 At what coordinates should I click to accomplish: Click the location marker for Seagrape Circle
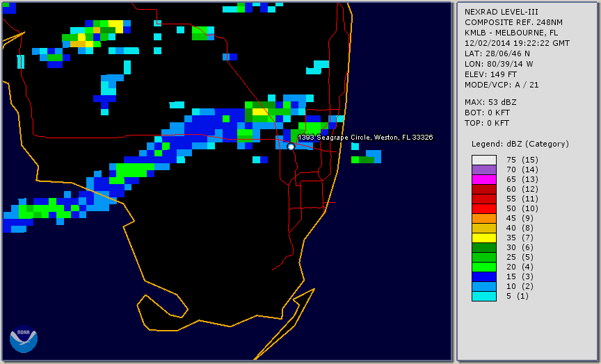[291, 147]
